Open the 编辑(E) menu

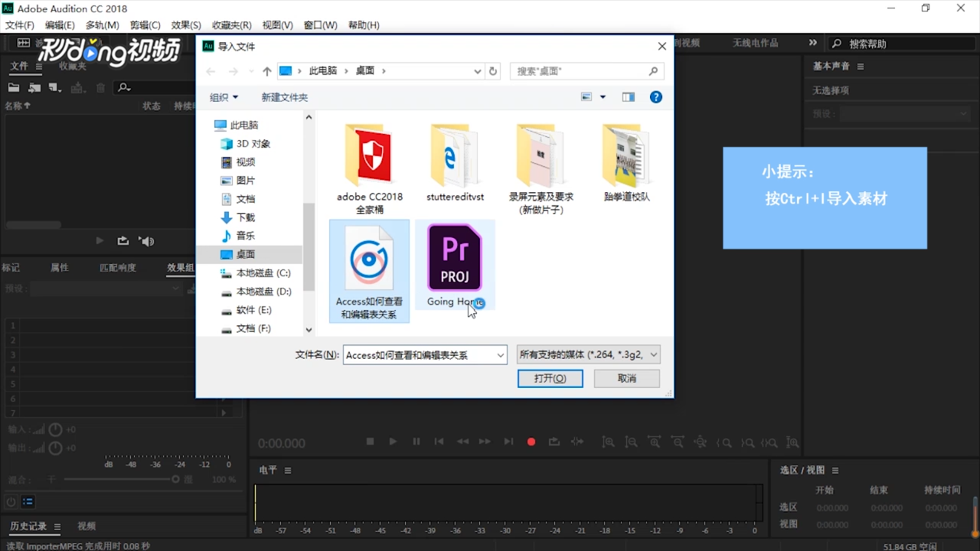pyautogui.click(x=60, y=25)
